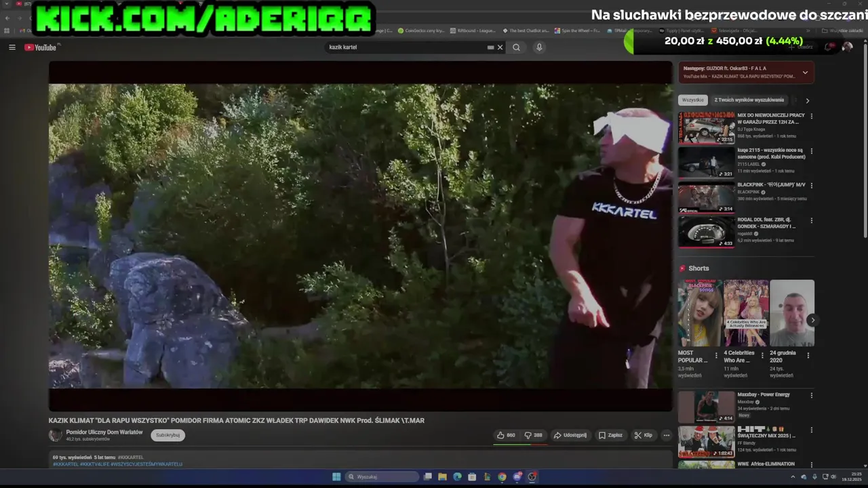868x488 pixels.
Task: Like the video with thumbs-up button
Action: [x=506, y=435]
